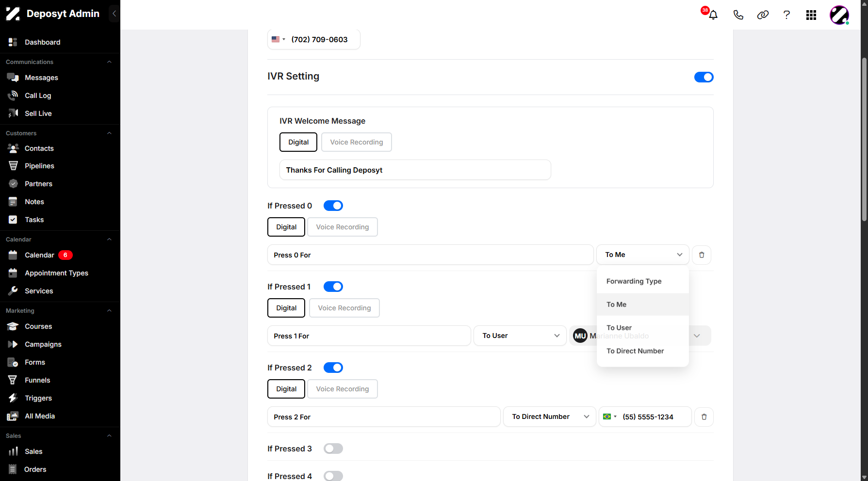Turn off the If Pressed 1 toggle
The image size is (868, 481).
tap(333, 287)
